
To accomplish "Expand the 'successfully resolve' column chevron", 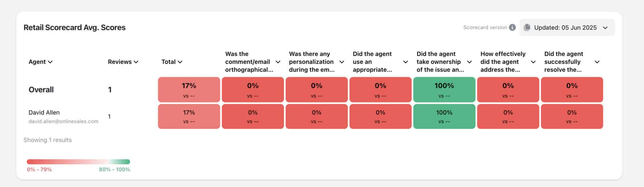I will point(597,62).
